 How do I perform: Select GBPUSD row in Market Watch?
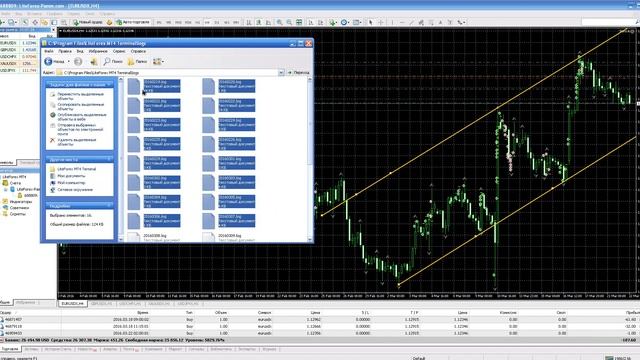(x=20, y=50)
